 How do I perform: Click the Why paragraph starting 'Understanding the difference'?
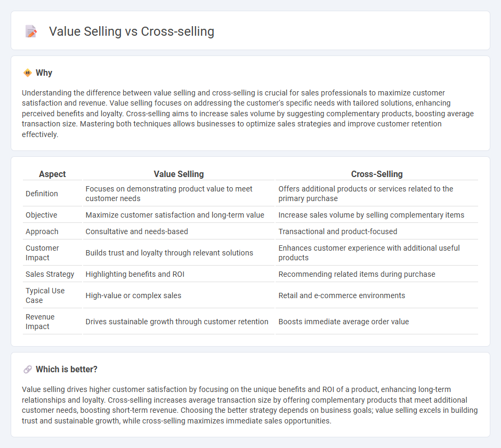point(248,114)
